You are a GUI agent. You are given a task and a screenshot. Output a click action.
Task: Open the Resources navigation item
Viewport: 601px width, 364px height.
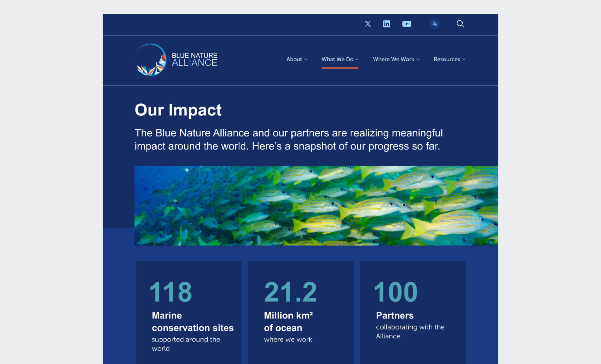447,59
